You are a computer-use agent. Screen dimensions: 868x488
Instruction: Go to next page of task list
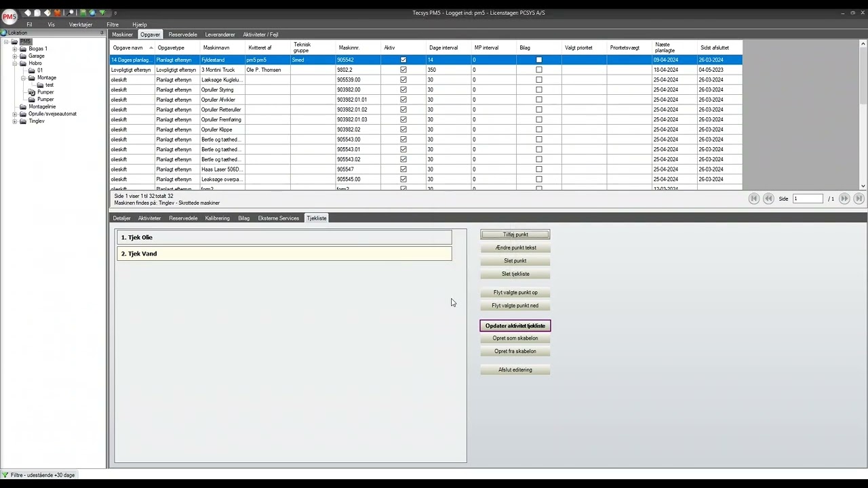tap(844, 199)
